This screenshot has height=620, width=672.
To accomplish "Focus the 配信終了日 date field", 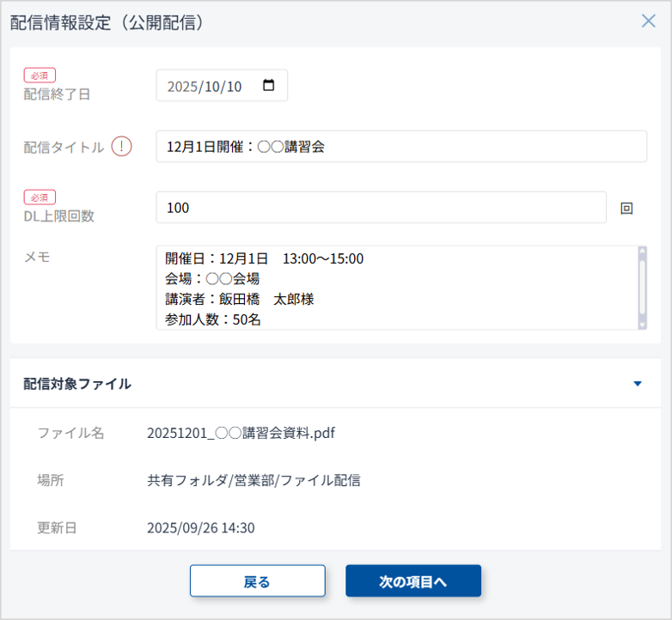I will point(206,86).
